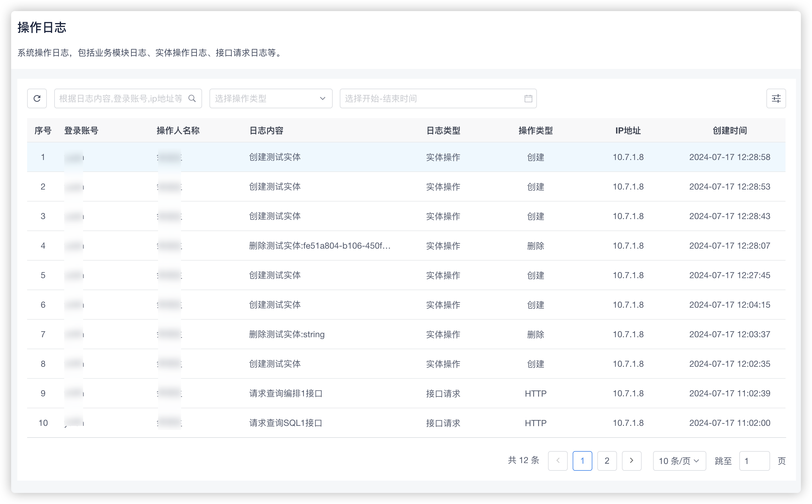Select page 1 in pagination
Image resolution: width=812 pixels, height=504 pixels.
(582, 461)
